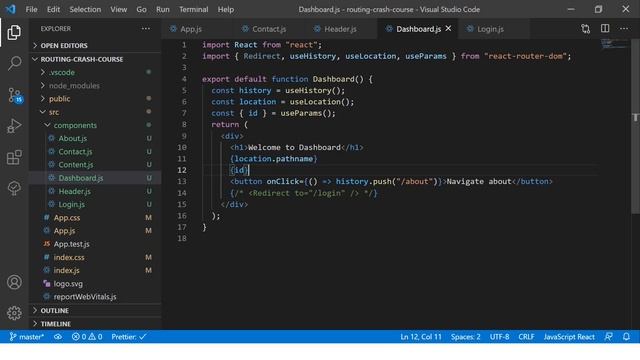Change language mode JavaScript React
Image resolution: width=640 pixels, height=360 pixels.
(x=569, y=337)
